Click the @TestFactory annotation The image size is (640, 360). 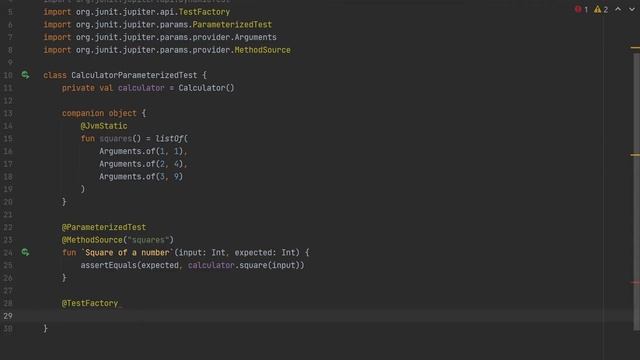pyautogui.click(x=90, y=303)
